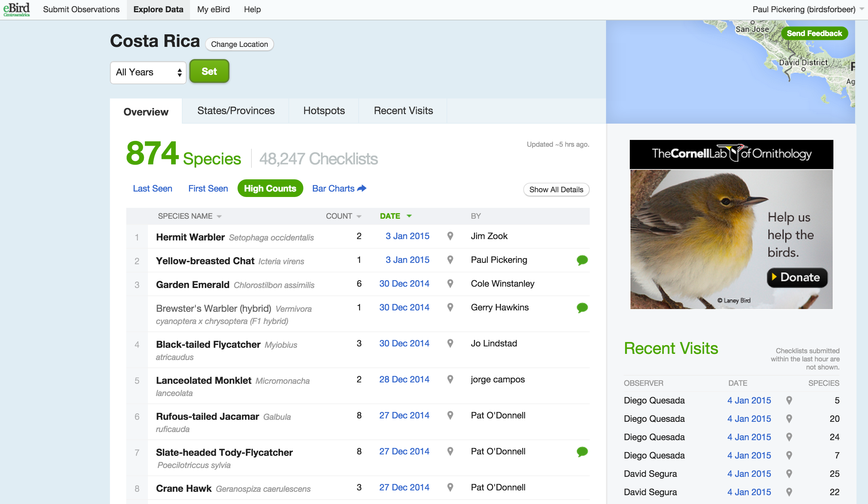Click the Bar Charts arrow icon
The height and width of the screenshot is (504, 868).
[x=362, y=188]
